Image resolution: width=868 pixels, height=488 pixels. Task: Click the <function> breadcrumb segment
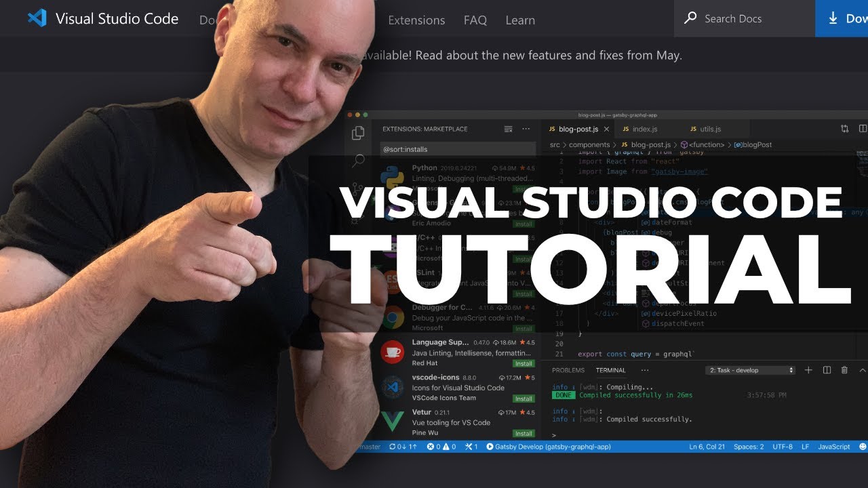coord(702,144)
